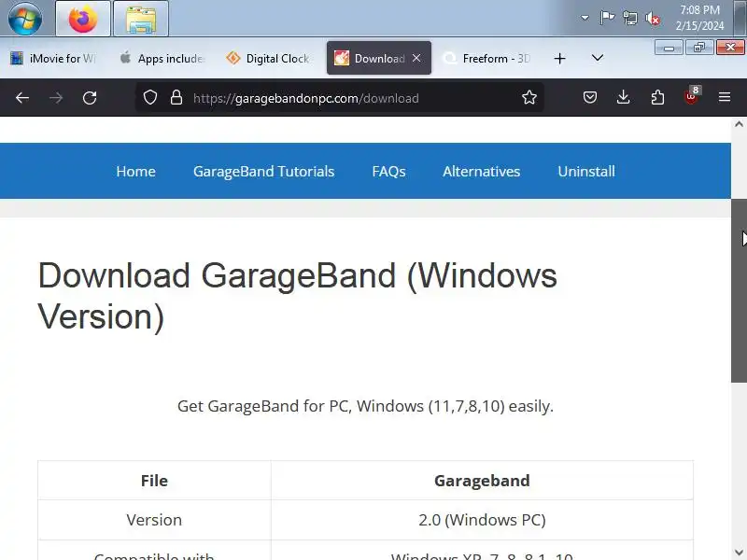The width and height of the screenshot is (747, 560).
Task: Click the muted volume tray icon
Action: 653,18
